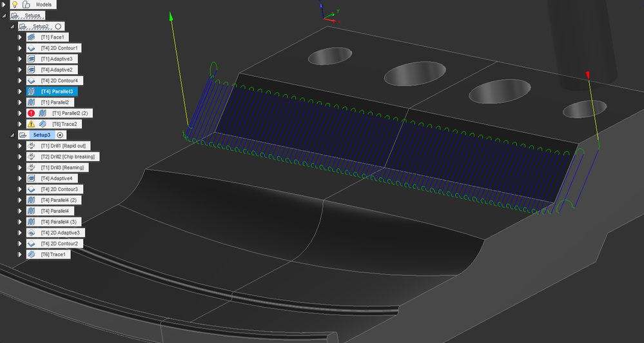
Task: Click the yellow warning icon on Trace2
Action: tap(31, 124)
